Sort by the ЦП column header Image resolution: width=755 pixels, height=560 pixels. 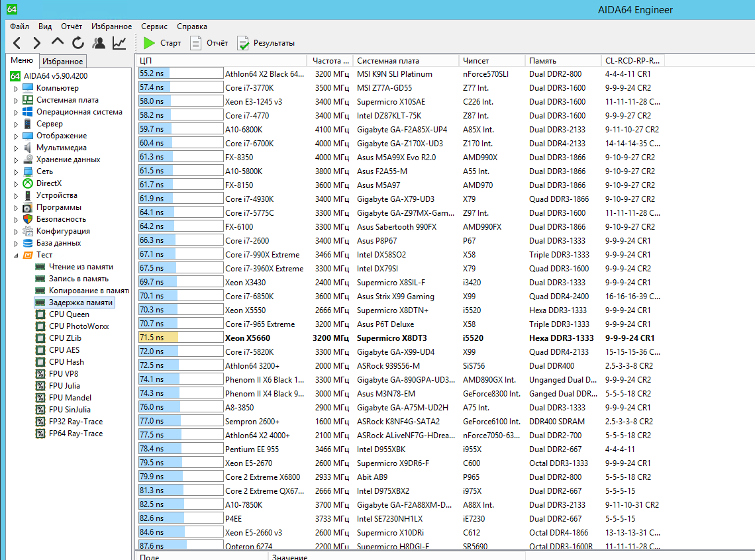222,61
